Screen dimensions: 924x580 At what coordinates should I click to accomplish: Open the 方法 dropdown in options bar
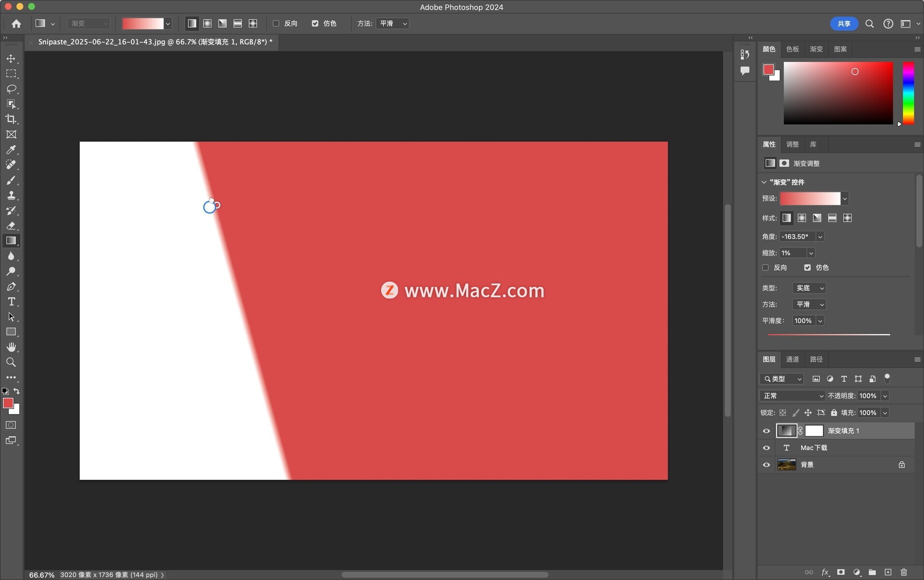point(393,24)
